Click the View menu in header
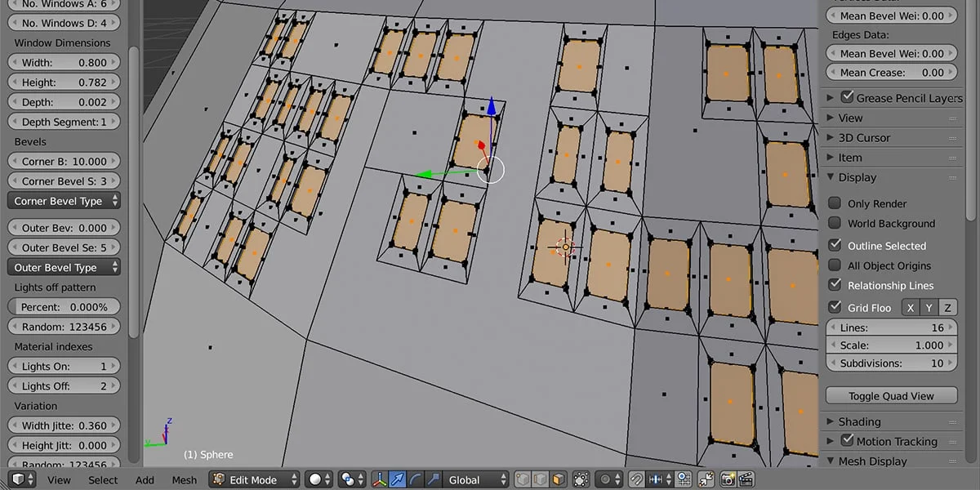 (58, 480)
